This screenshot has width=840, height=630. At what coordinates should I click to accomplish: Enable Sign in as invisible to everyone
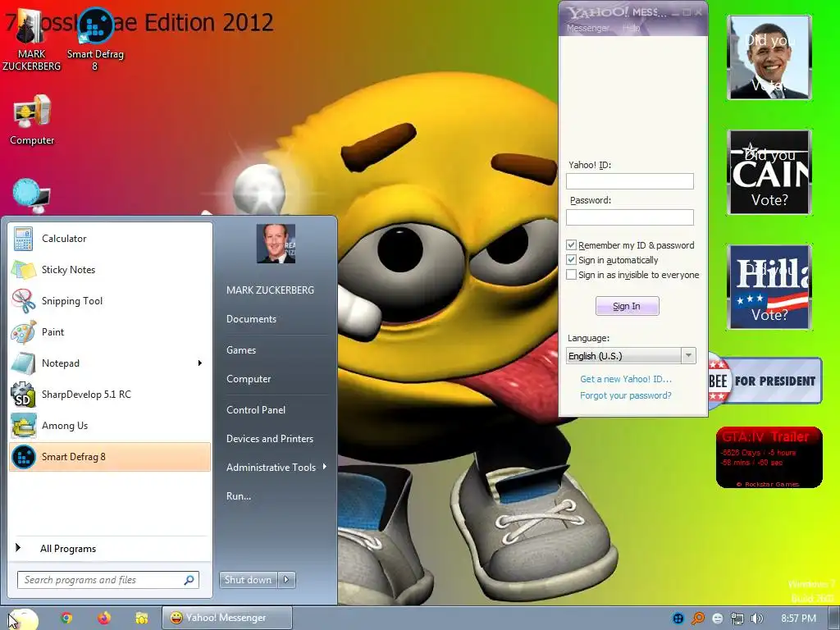pyautogui.click(x=572, y=275)
